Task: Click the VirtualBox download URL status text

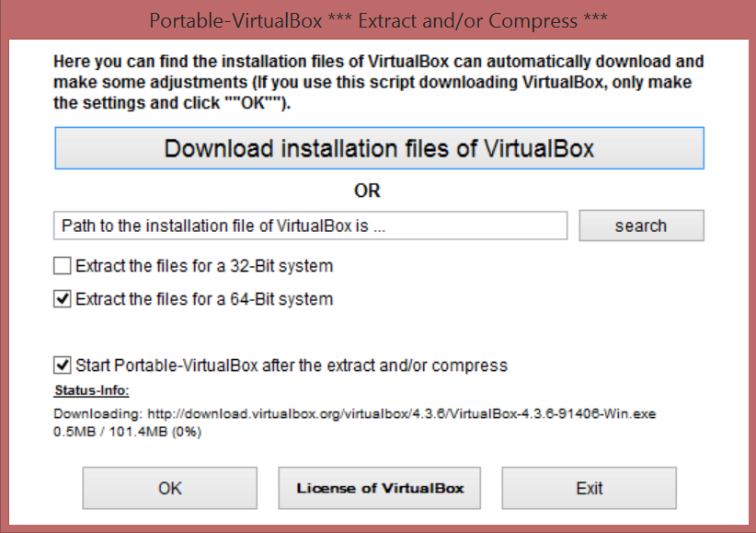Action: tap(354, 414)
